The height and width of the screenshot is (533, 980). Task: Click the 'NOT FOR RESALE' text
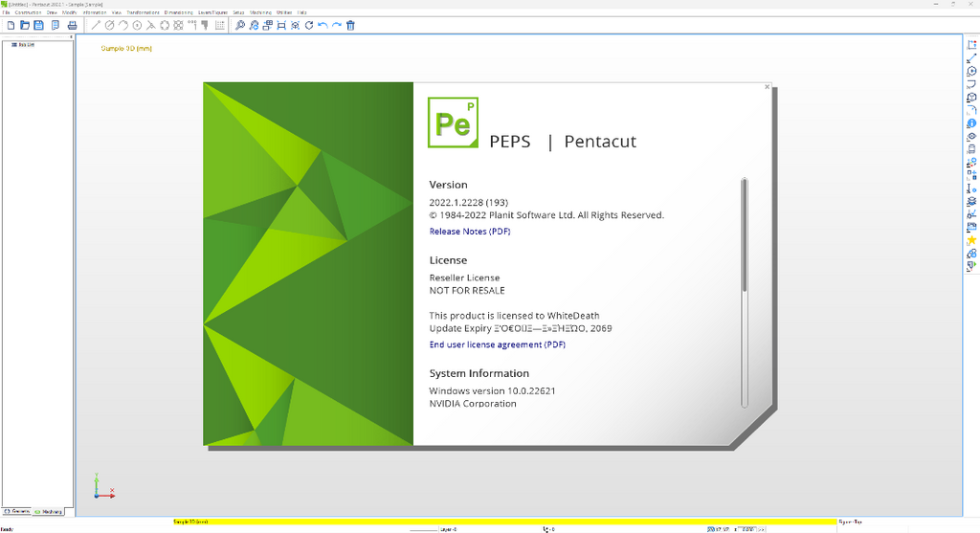click(467, 291)
